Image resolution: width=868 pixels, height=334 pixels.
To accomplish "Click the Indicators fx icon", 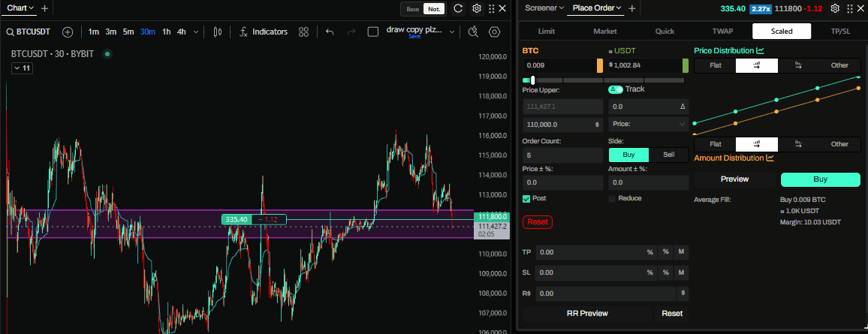I will pyautogui.click(x=244, y=32).
